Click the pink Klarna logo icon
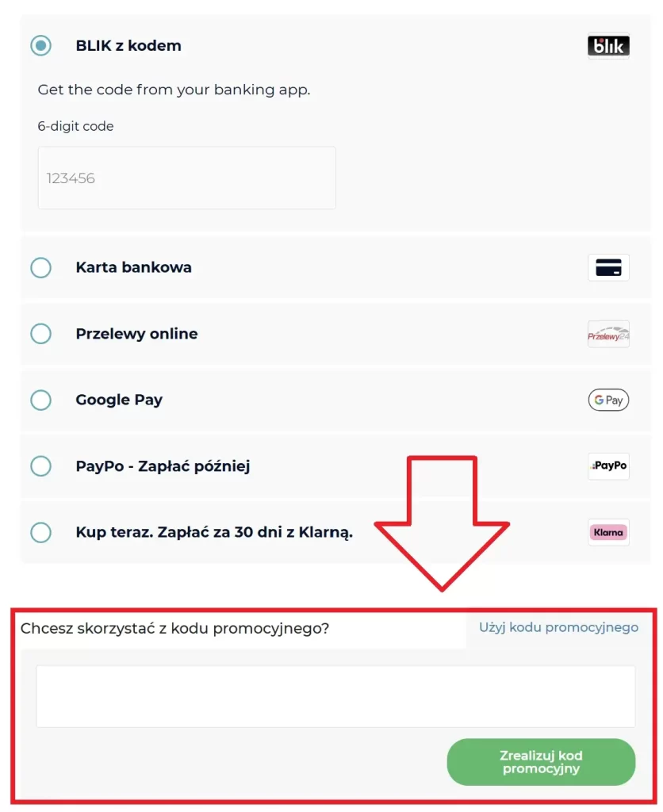Screen dimensions: 663x812 (x=608, y=532)
